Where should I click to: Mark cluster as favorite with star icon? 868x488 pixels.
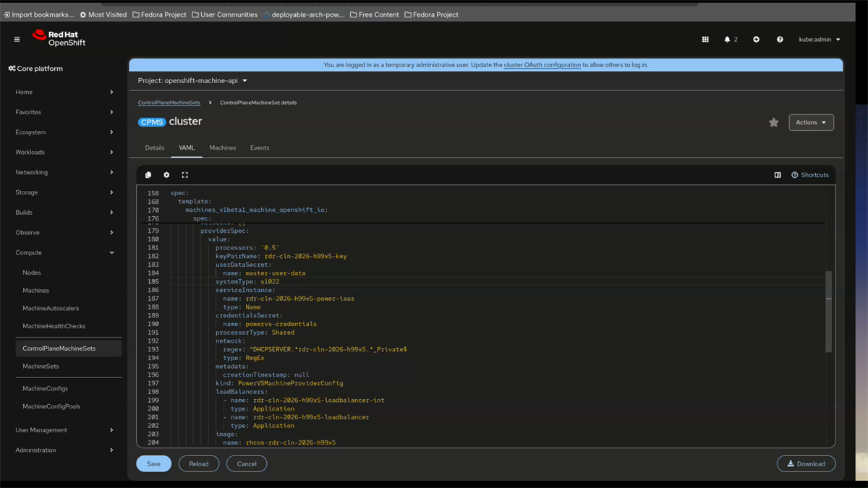click(x=773, y=122)
